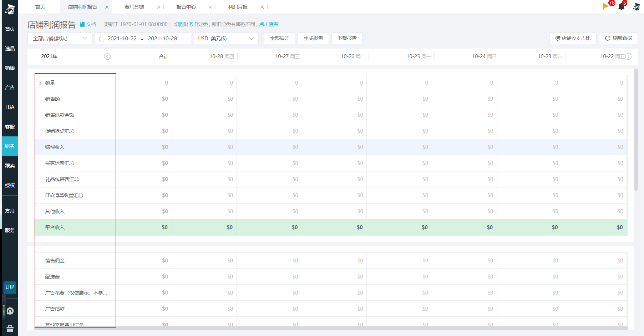
Task: Click the 点击查看 link
Action: (269, 24)
